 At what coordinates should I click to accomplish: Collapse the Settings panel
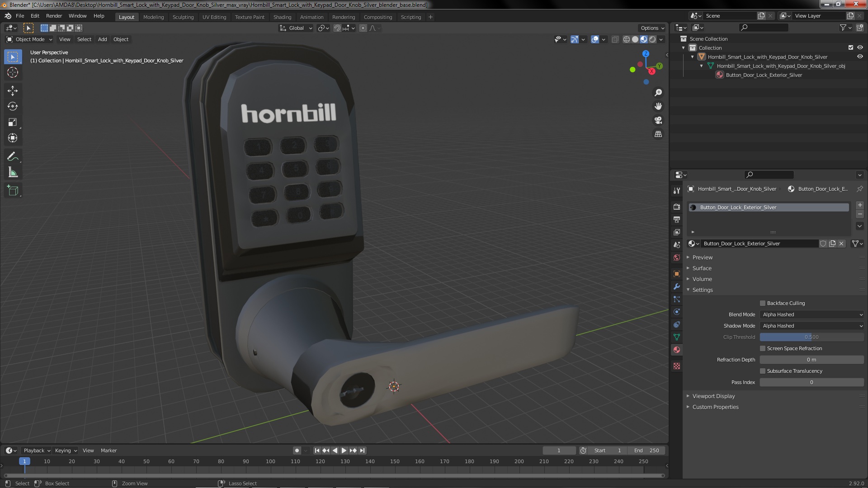point(702,290)
